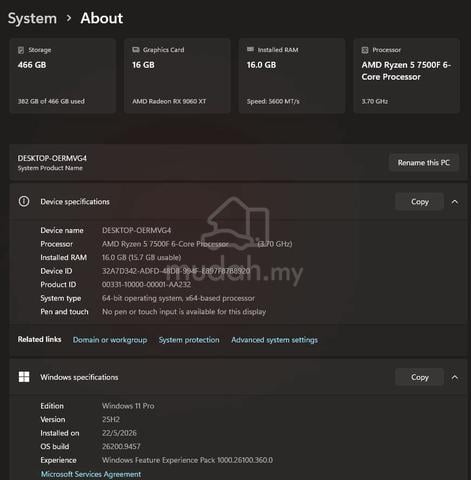Copy the Windows specifications
The height and width of the screenshot is (480, 471).
[420, 377]
